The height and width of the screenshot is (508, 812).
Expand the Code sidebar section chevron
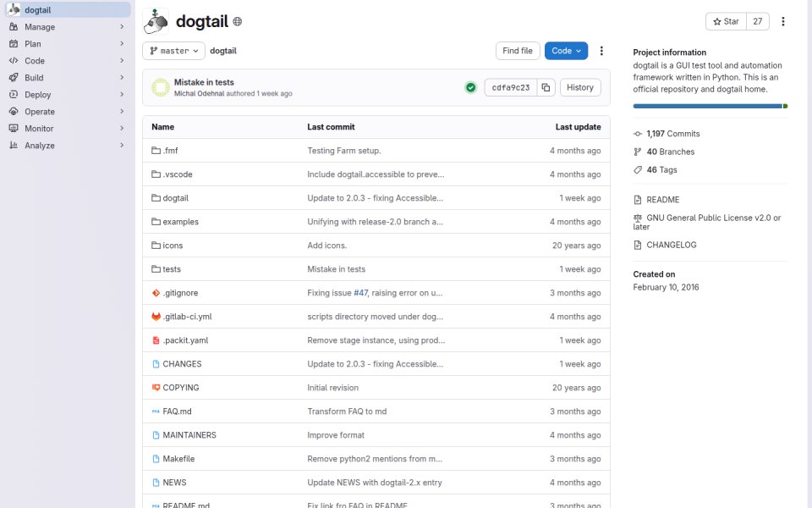[x=122, y=61]
